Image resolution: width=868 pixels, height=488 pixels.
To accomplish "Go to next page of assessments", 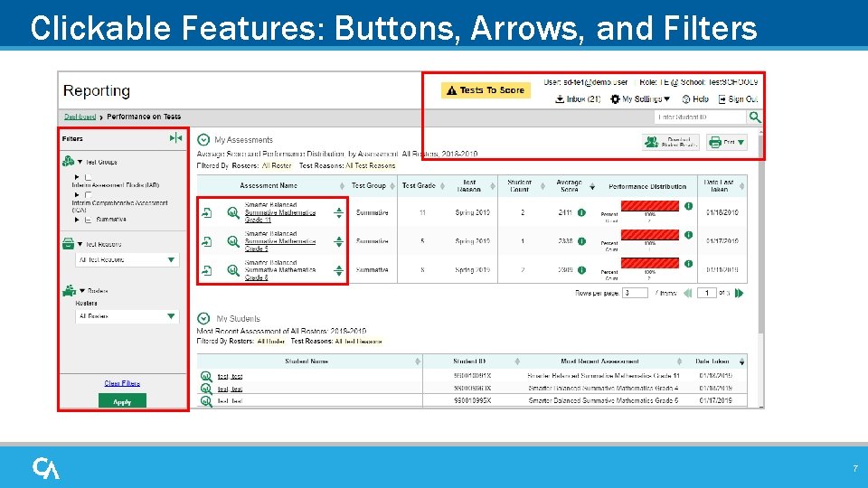I will coord(739,293).
